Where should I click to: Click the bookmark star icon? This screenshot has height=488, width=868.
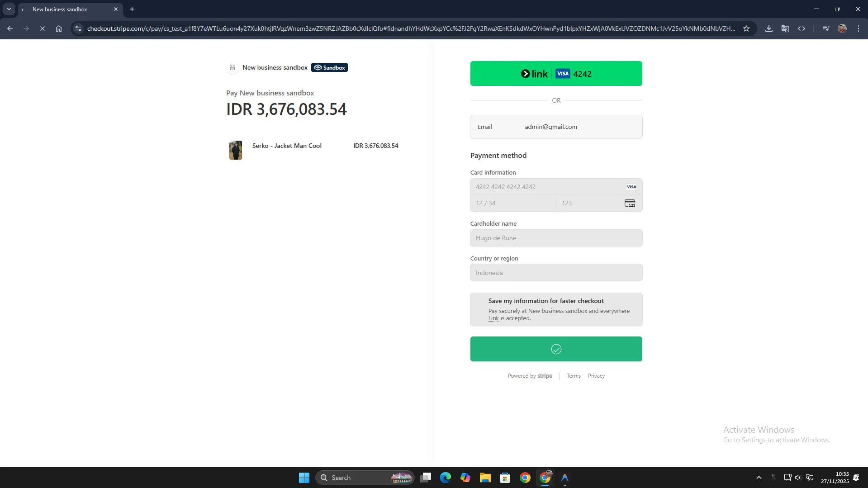click(x=746, y=28)
